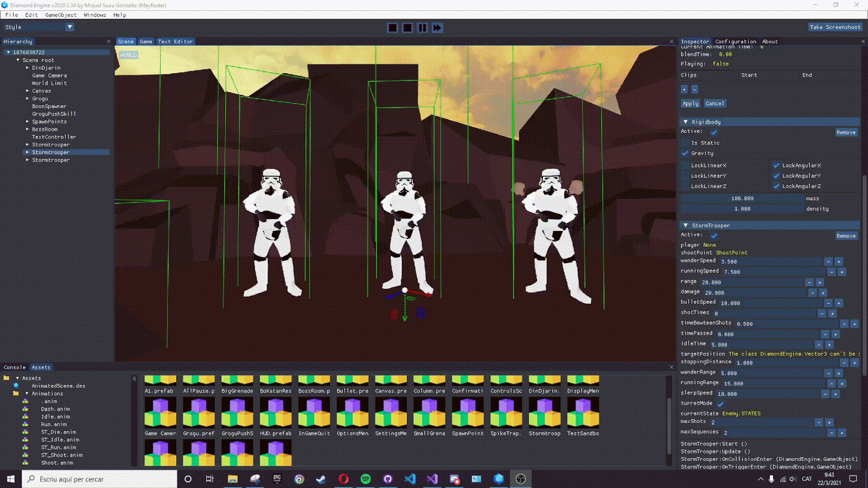
Task: Select the Stormtroop prefab asset icon
Action: (x=545, y=413)
